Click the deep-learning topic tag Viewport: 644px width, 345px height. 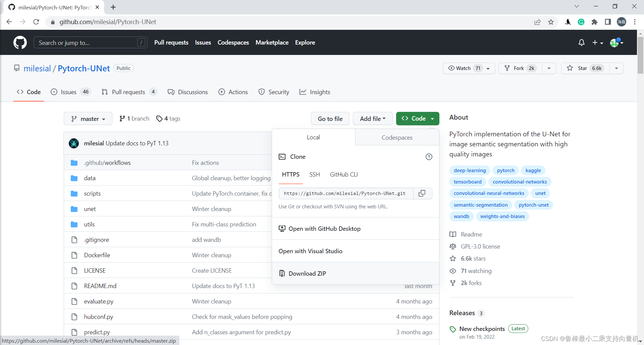click(x=470, y=170)
